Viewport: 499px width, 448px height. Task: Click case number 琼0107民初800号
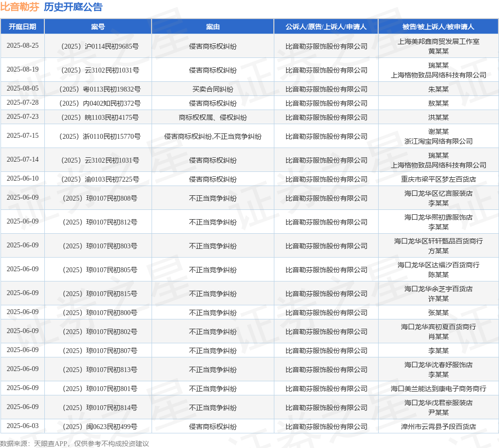(x=100, y=313)
